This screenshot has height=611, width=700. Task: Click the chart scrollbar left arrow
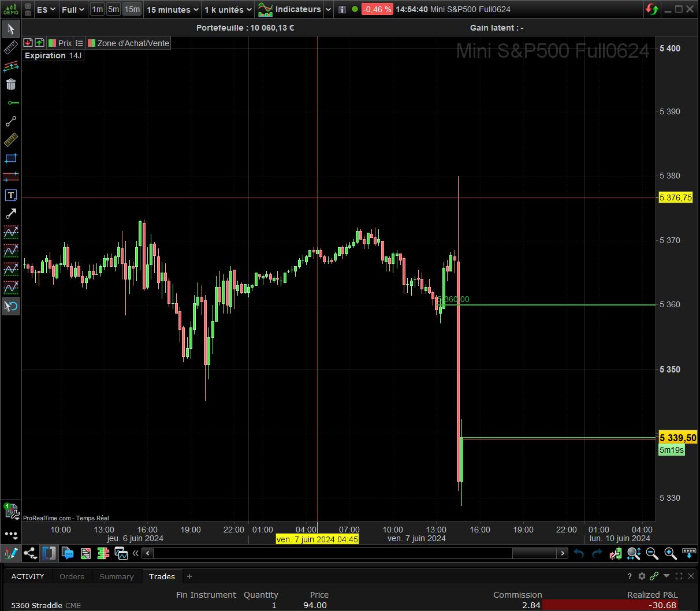click(148, 553)
